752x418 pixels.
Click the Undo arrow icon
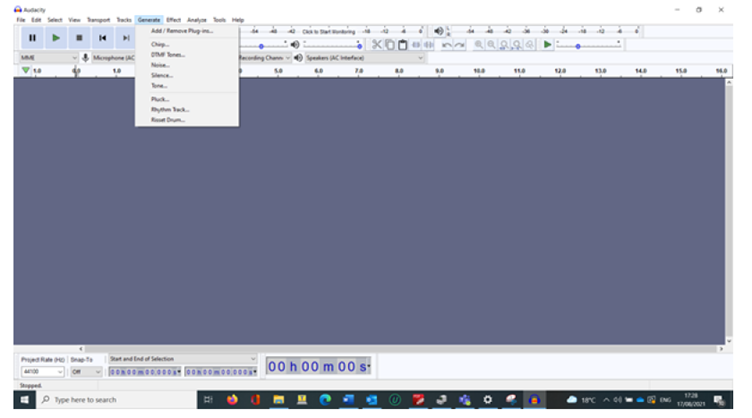click(446, 45)
